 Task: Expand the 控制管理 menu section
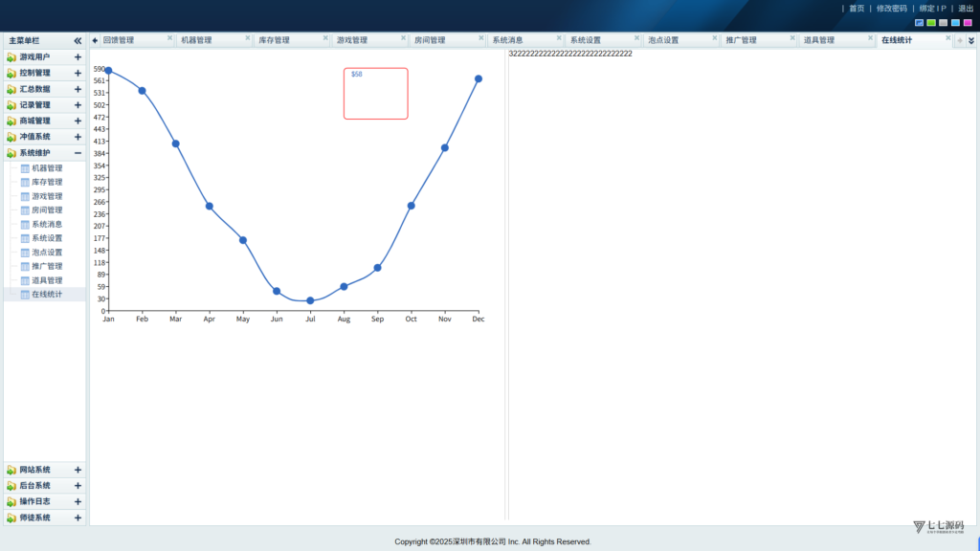(78, 73)
